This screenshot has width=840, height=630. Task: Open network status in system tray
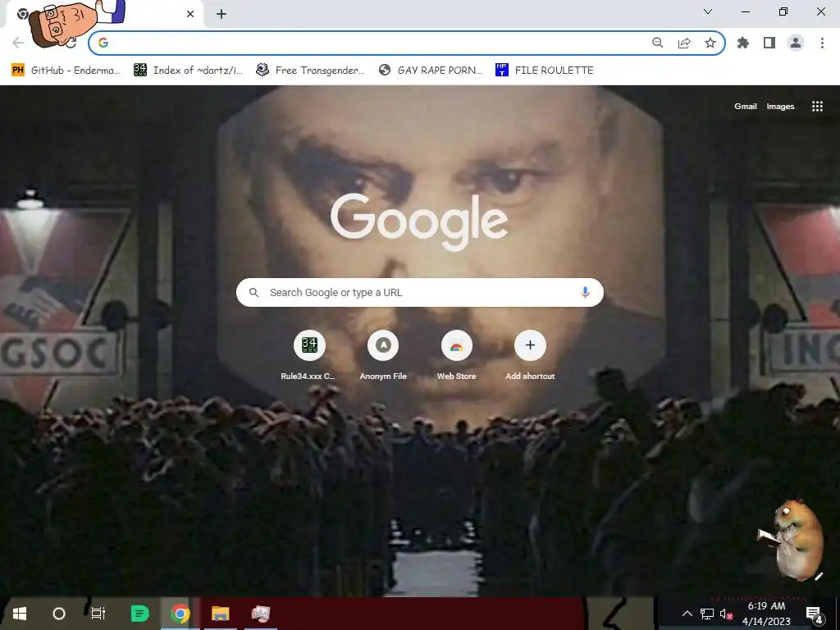(707, 614)
